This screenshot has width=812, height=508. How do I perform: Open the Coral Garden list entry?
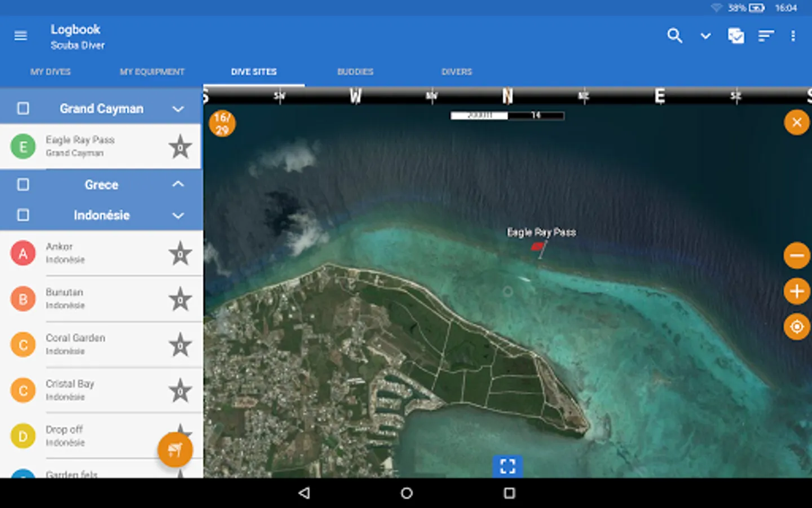pyautogui.click(x=101, y=345)
